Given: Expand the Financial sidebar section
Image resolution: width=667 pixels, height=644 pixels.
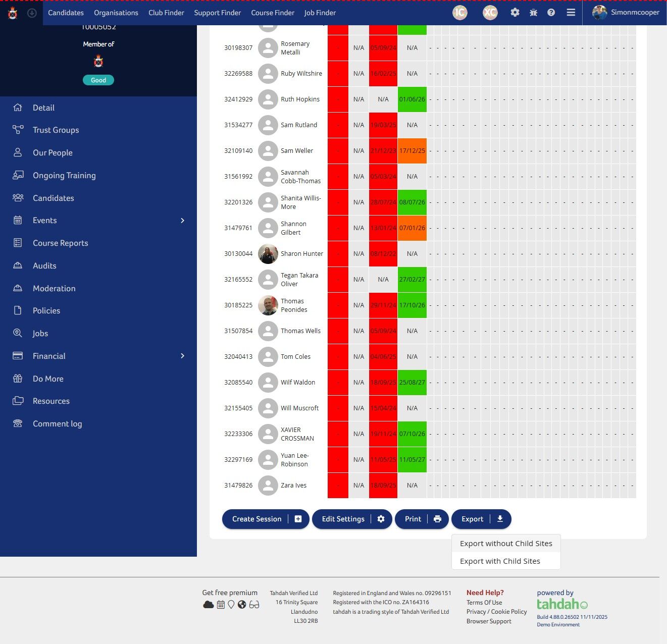Looking at the screenshot, I should click(183, 356).
